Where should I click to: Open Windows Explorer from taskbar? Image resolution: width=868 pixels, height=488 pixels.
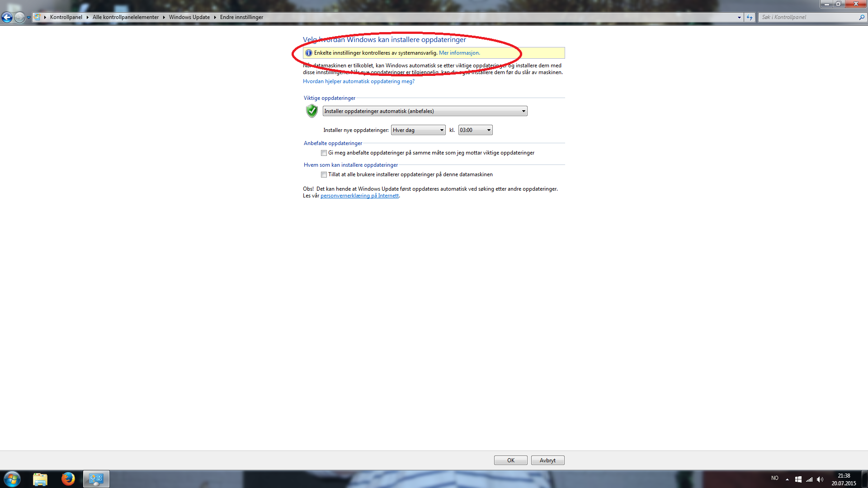40,479
